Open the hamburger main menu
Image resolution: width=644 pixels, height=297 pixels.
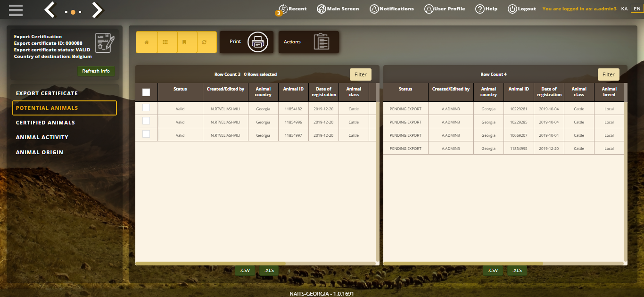[16, 10]
